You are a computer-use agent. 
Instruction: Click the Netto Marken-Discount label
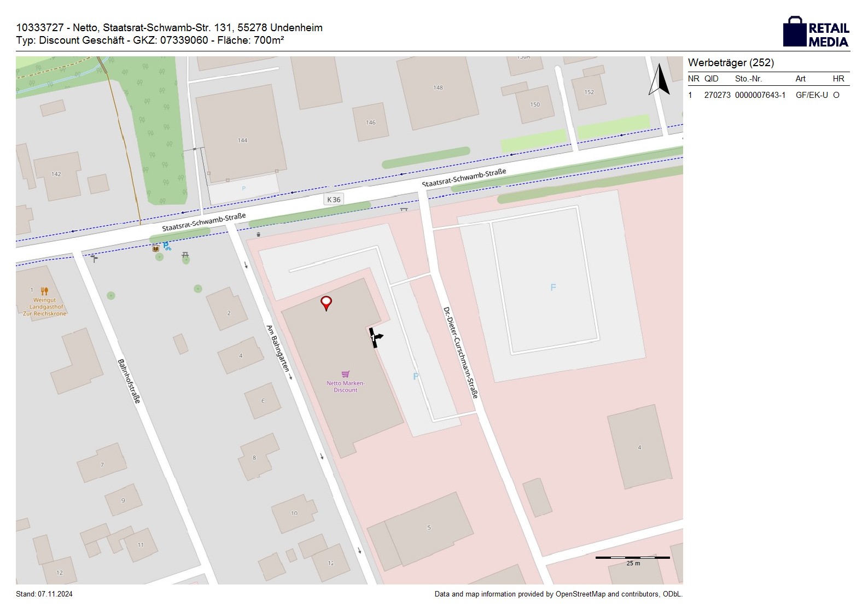346,387
